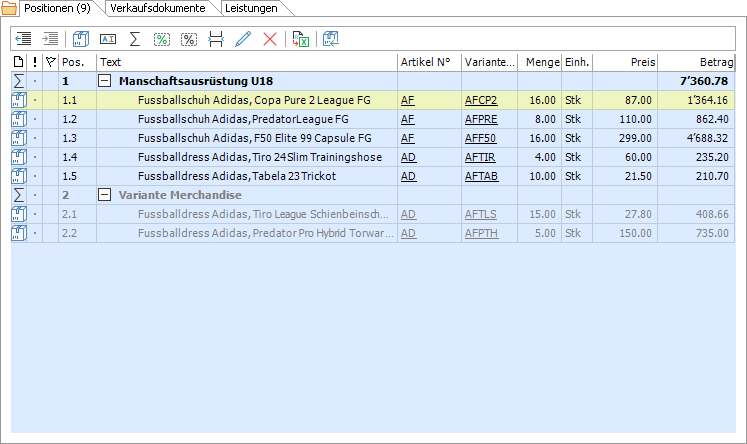Open article link AF in row 1.1
Image resolution: width=747 pixels, height=444 pixels.
(408, 100)
